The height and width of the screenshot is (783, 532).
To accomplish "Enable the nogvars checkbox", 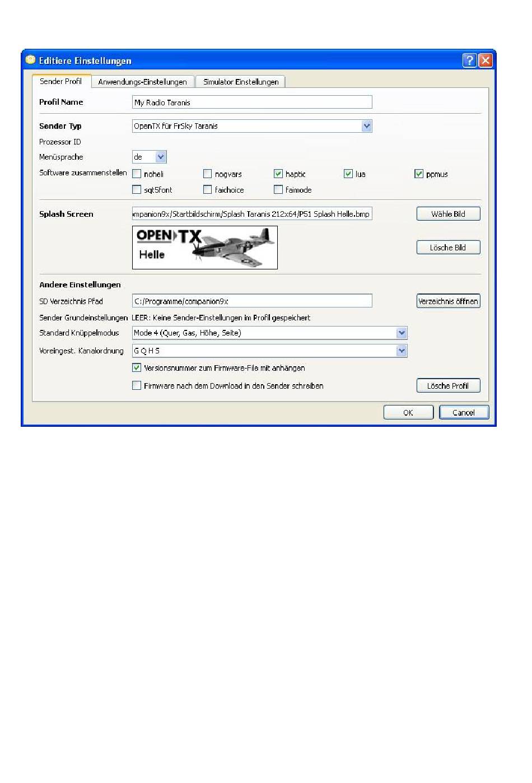I will (x=207, y=174).
